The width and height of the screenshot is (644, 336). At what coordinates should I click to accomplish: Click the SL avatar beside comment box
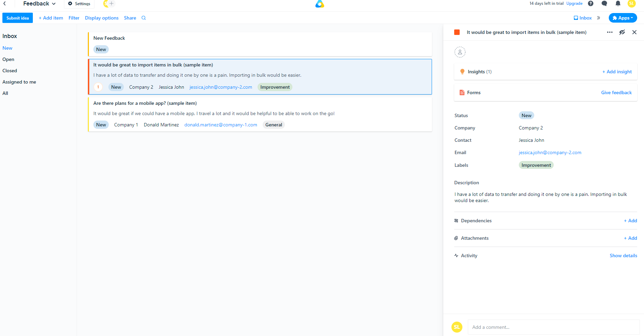pyautogui.click(x=457, y=327)
